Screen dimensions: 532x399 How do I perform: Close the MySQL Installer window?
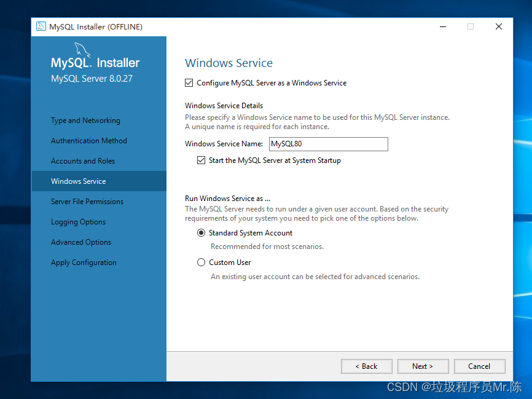(499, 26)
